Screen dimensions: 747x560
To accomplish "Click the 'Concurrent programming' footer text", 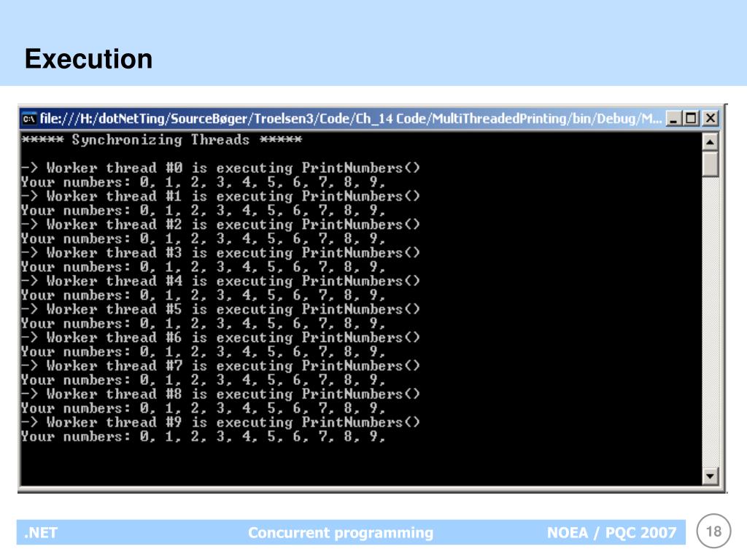I will click(341, 532).
